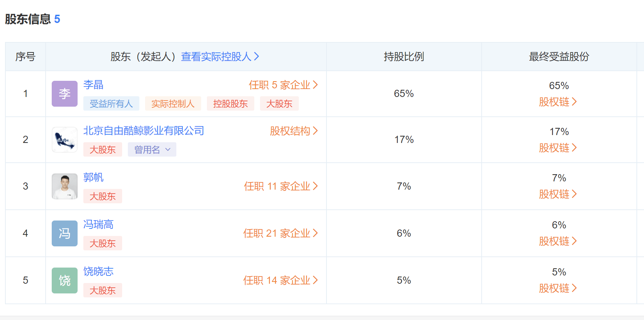Open 李晶's 任职 5 家企业 link
This screenshot has width=644, height=320.
(283, 85)
